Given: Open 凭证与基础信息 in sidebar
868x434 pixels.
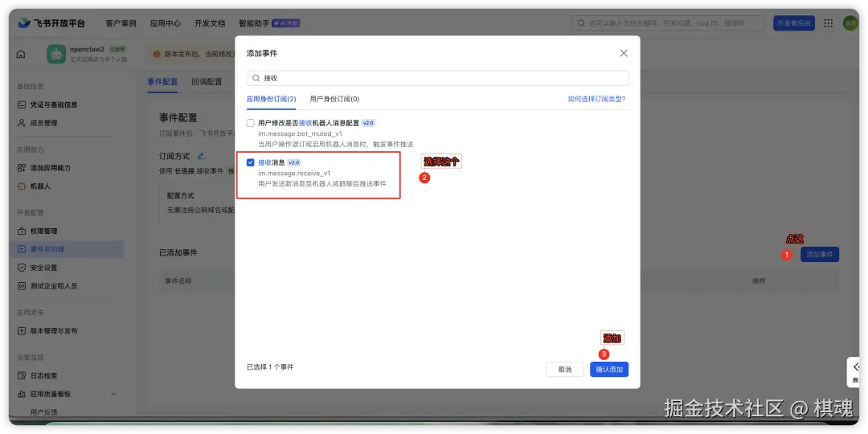Looking at the screenshot, I should 54,104.
